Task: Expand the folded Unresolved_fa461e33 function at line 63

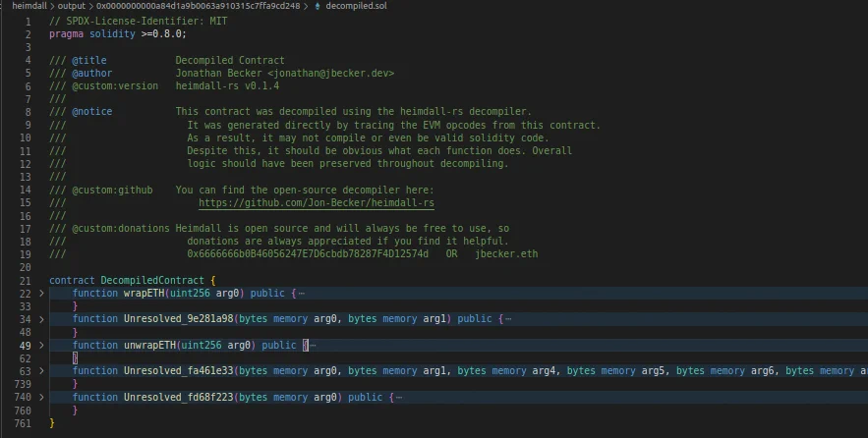Action: coord(41,370)
